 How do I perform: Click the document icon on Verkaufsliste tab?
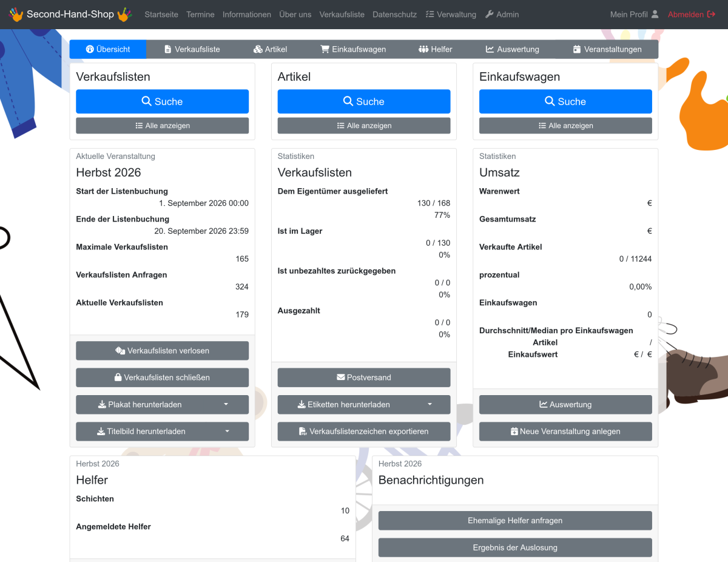168,49
